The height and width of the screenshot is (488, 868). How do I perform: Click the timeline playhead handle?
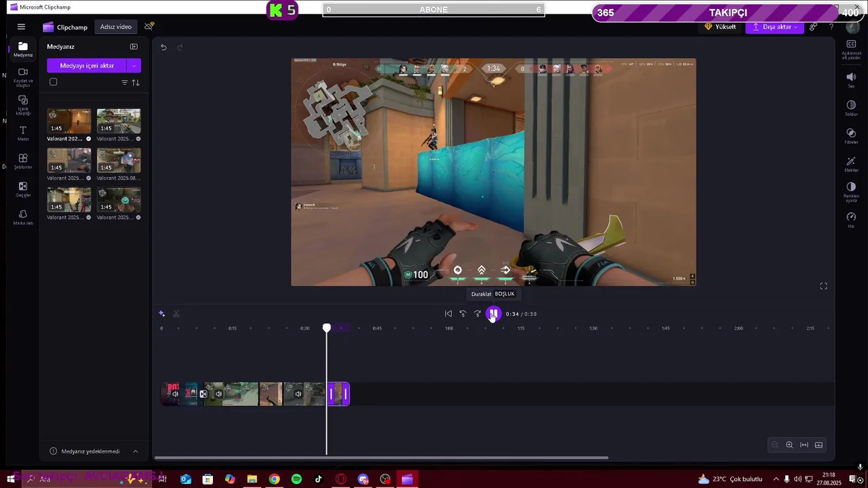[327, 328]
